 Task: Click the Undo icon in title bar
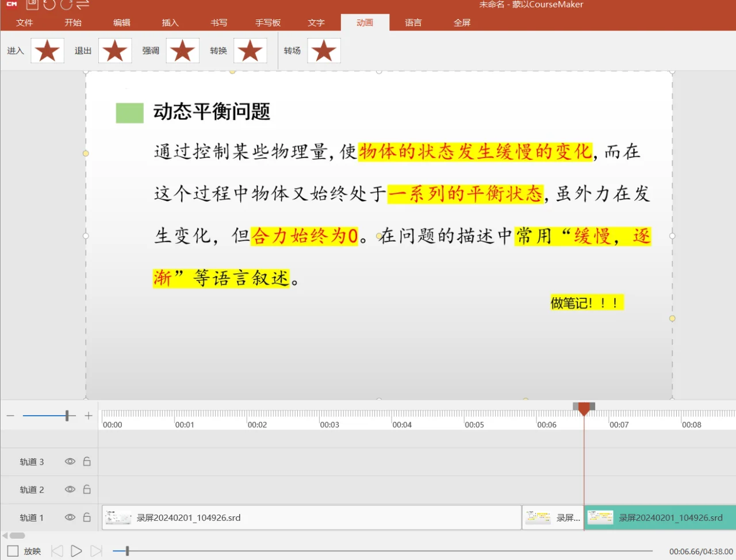click(x=51, y=5)
